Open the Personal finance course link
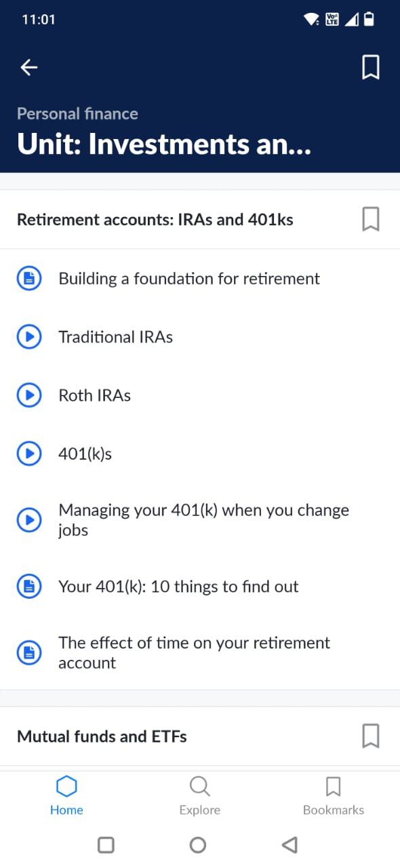The width and height of the screenshot is (400, 868). (78, 113)
